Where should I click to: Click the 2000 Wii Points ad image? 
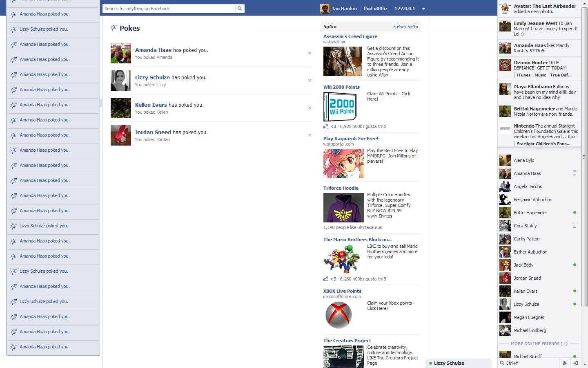[x=340, y=107]
